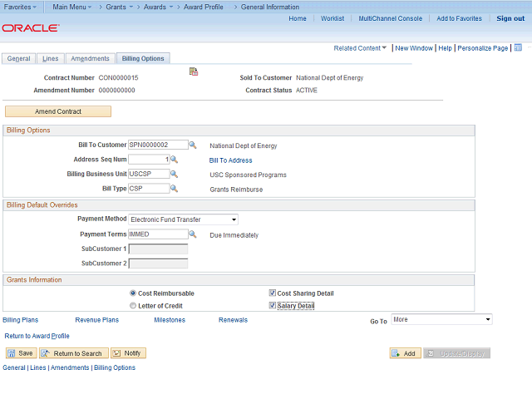
Task: Expand the Go To More dropdown
Action: coord(441,319)
